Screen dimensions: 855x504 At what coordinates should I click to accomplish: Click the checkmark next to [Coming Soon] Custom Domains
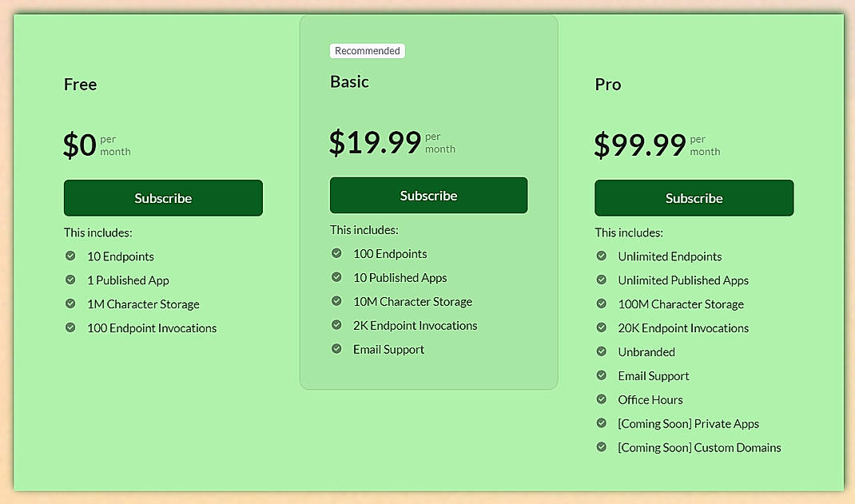click(x=601, y=448)
